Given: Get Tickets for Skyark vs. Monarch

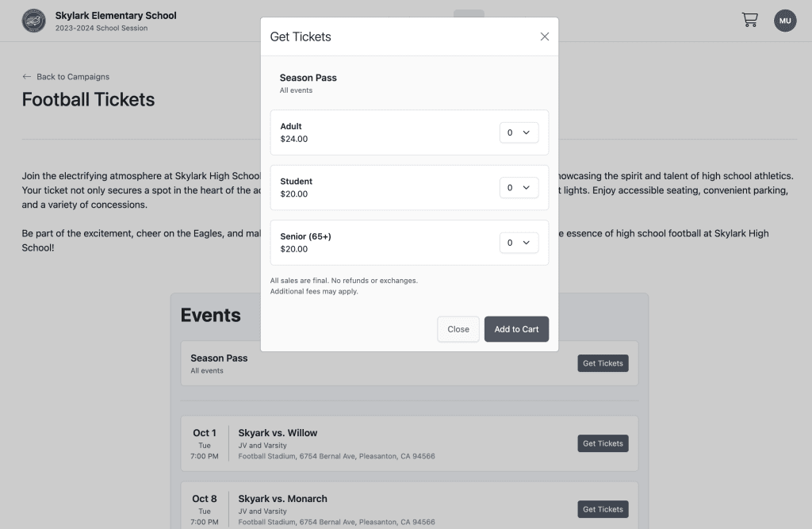Looking at the screenshot, I should pyautogui.click(x=603, y=509).
